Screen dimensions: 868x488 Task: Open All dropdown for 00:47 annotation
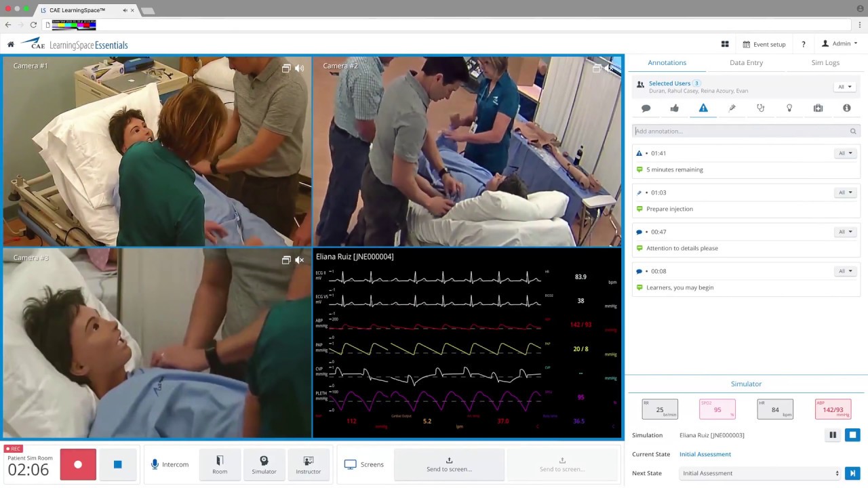click(x=845, y=232)
